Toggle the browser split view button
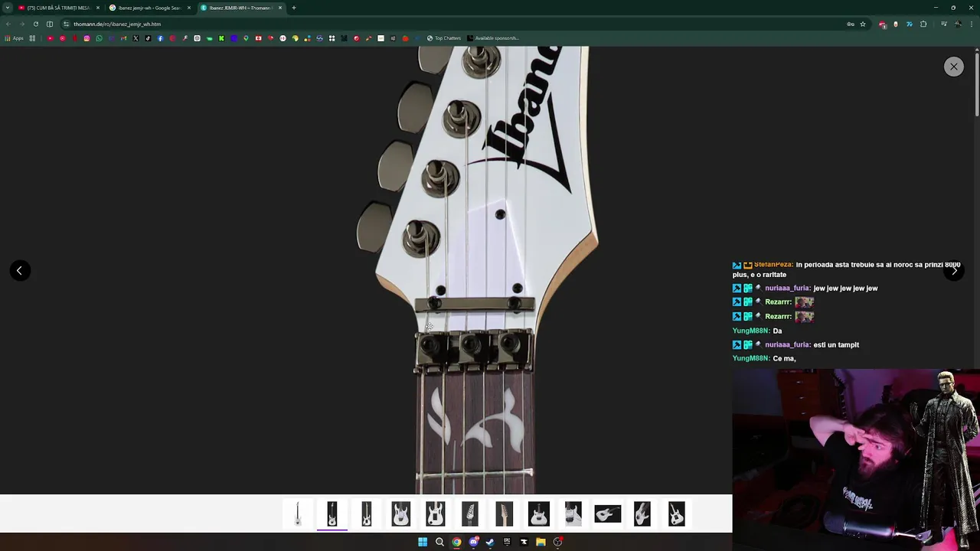Image resolution: width=980 pixels, height=551 pixels. coord(50,24)
